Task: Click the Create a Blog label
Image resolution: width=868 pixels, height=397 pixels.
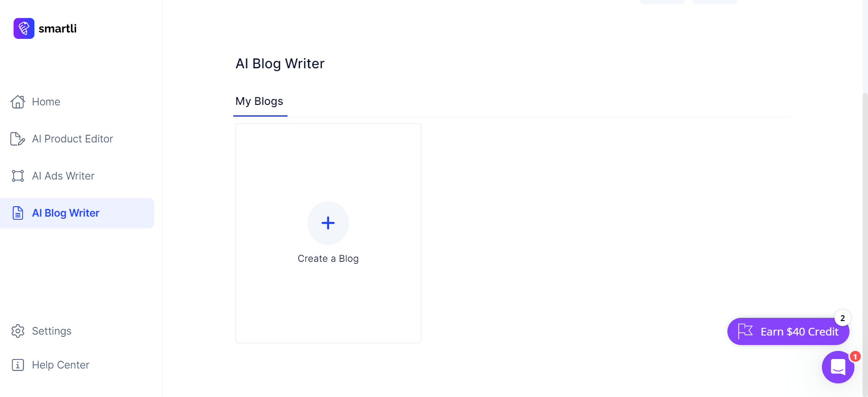Action: click(x=328, y=259)
